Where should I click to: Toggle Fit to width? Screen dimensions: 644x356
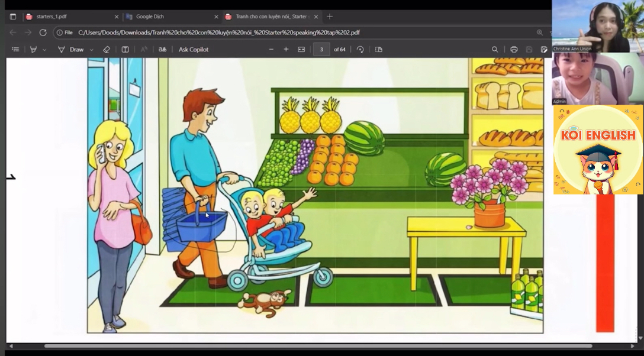[x=301, y=49]
